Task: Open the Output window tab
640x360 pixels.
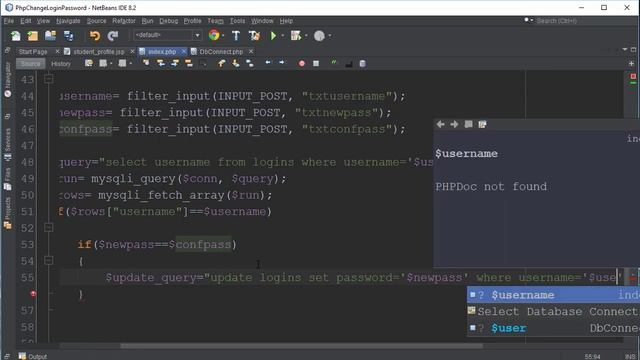Action: click(33, 356)
